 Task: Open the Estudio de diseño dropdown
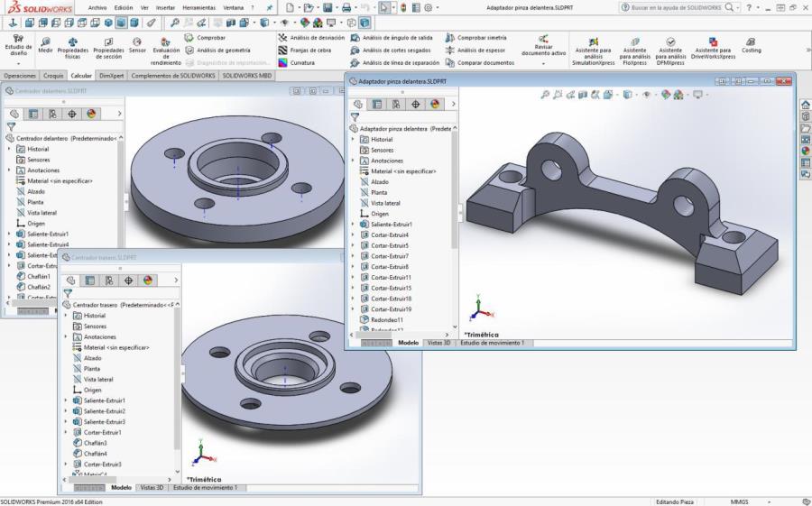point(18,60)
